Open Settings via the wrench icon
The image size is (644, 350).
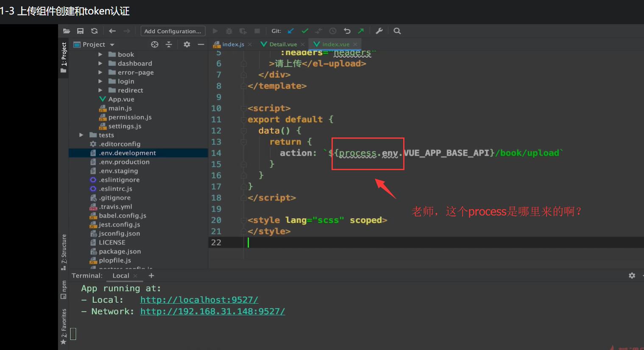coord(379,31)
